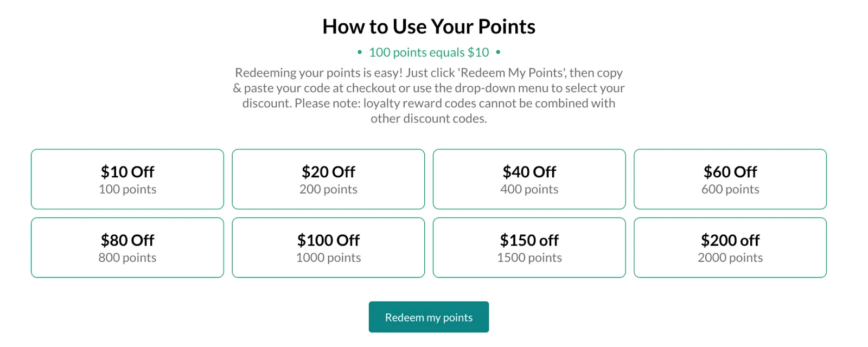Click the '400 points' label
868x347 pixels.
pyautogui.click(x=529, y=189)
